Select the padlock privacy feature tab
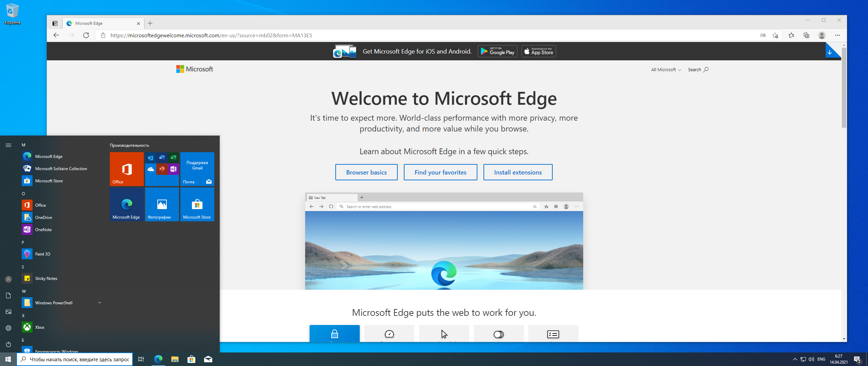This screenshot has height=366, width=868. pyautogui.click(x=335, y=333)
